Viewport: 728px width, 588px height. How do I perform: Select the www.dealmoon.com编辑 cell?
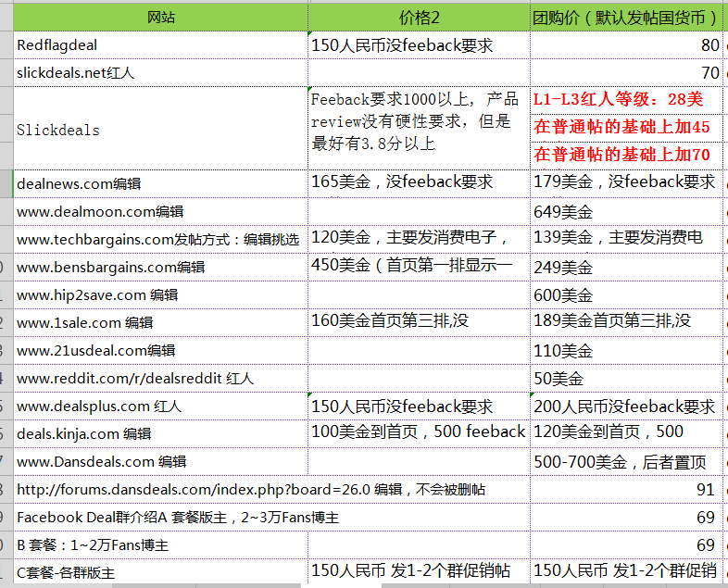[160, 212]
